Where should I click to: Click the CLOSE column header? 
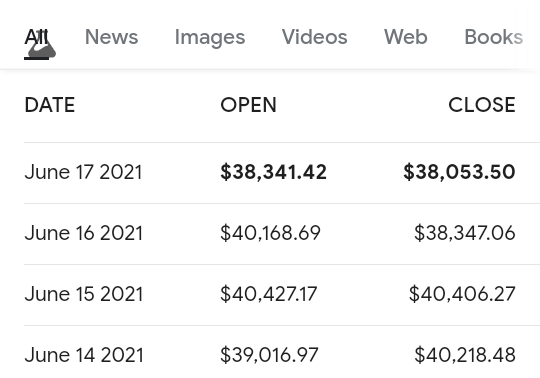[x=482, y=105]
